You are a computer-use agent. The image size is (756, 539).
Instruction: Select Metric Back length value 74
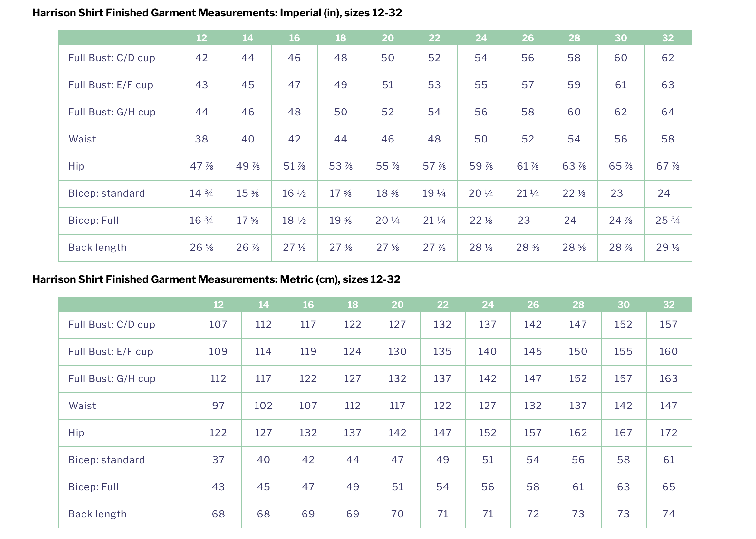pos(668,514)
